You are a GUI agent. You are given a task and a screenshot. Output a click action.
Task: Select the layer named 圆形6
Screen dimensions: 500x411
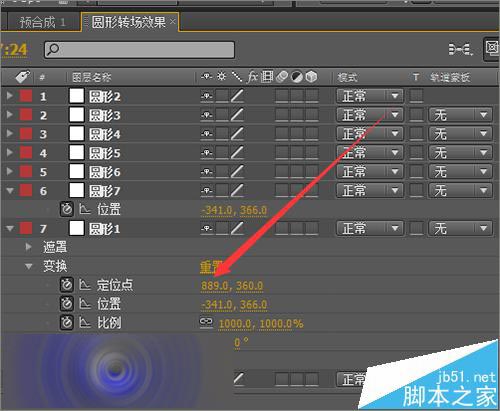coord(104,172)
